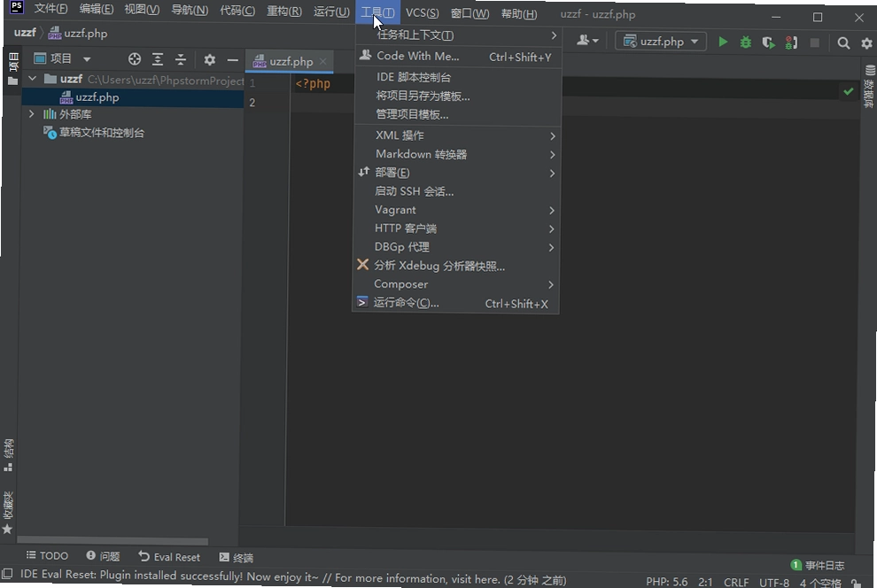Open project panel options gear
Screen dimensions: 877x588
209,60
